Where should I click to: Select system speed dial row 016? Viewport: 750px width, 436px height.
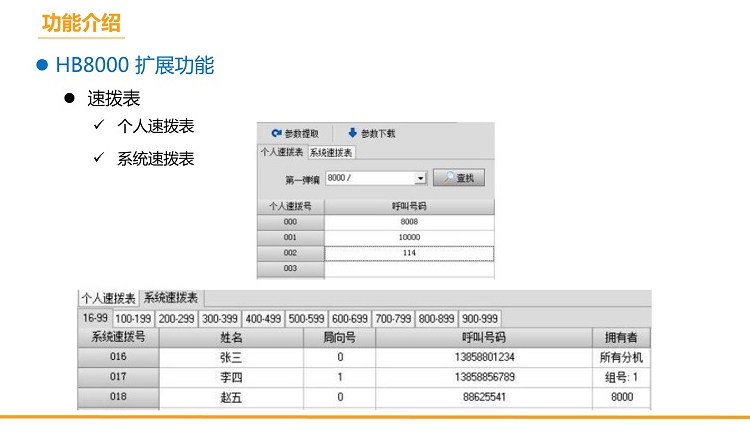click(x=118, y=357)
